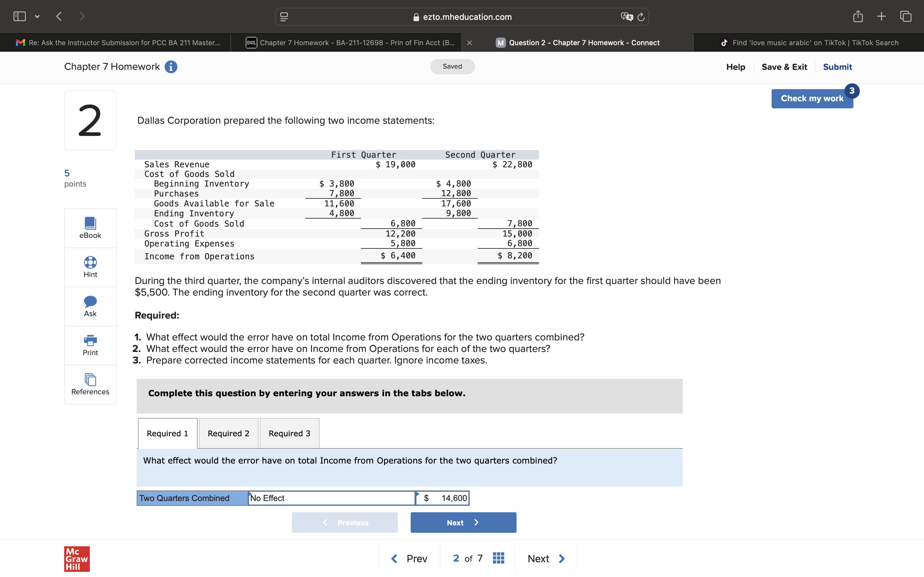Click the info icon beside Chapter 7 Homework
Screen dimensions: 924x577
[x=171, y=67]
